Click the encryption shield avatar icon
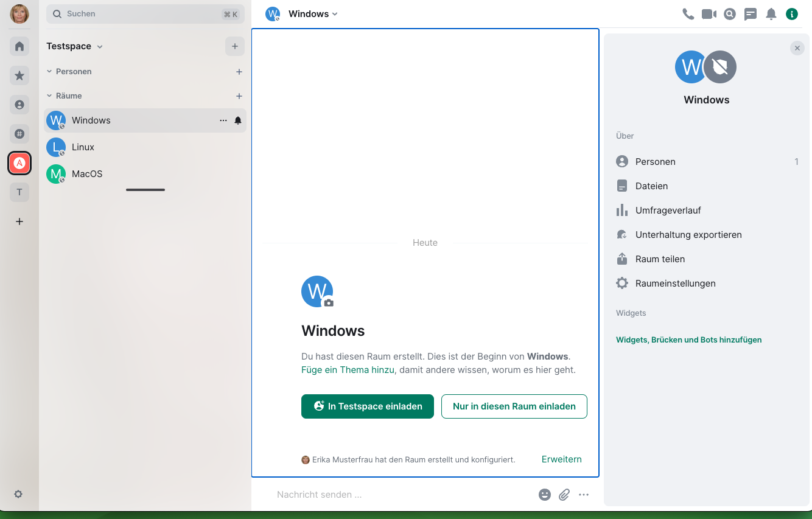This screenshot has width=812, height=519. pyautogui.click(x=721, y=67)
